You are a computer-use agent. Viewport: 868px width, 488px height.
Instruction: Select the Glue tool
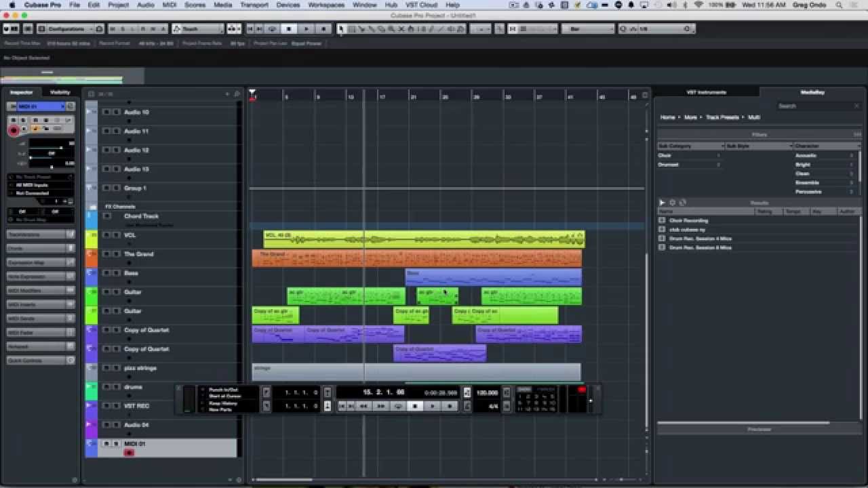coord(371,29)
